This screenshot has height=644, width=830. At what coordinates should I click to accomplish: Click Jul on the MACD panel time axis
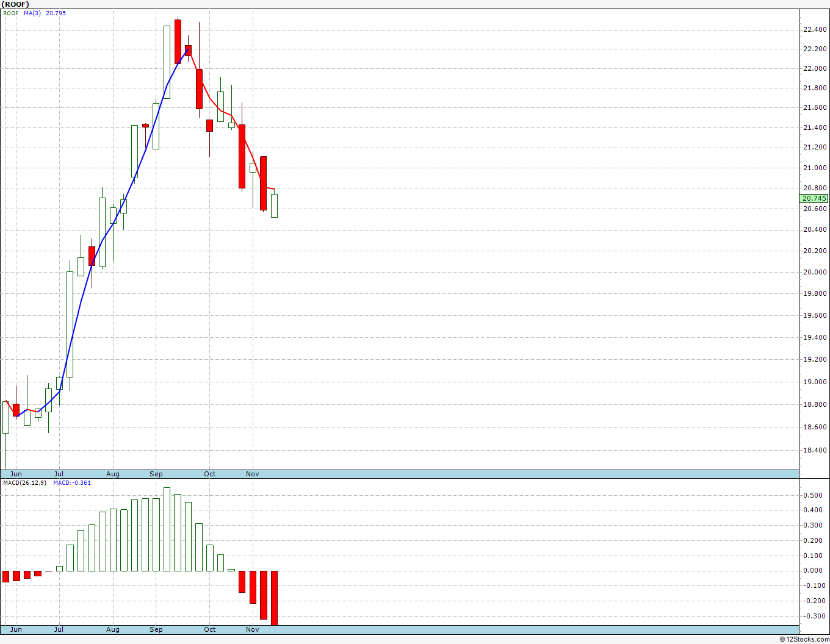pyautogui.click(x=59, y=629)
